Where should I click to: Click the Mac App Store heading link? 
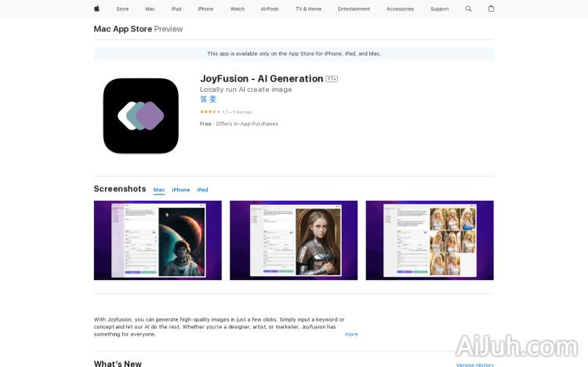point(123,29)
